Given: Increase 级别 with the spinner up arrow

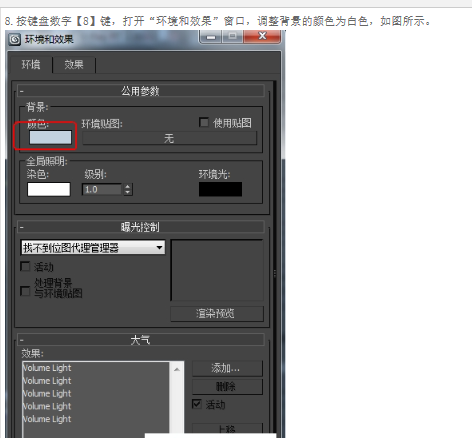Looking at the screenshot, I should (128, 187).
